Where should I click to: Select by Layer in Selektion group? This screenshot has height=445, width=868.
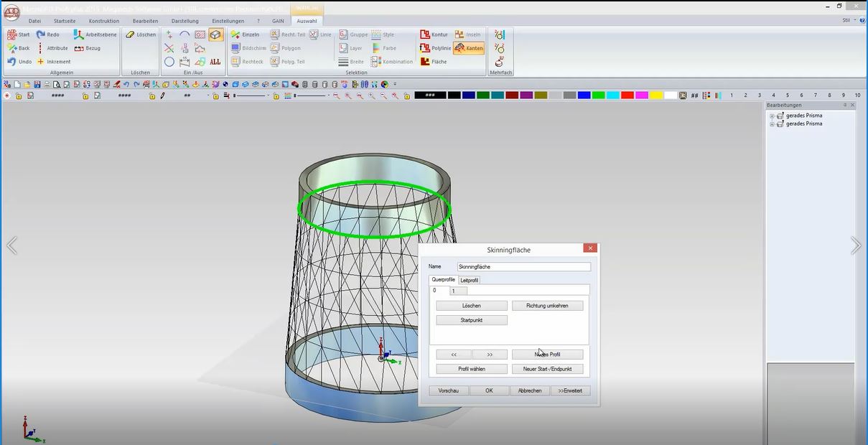[x=350, y=48]
